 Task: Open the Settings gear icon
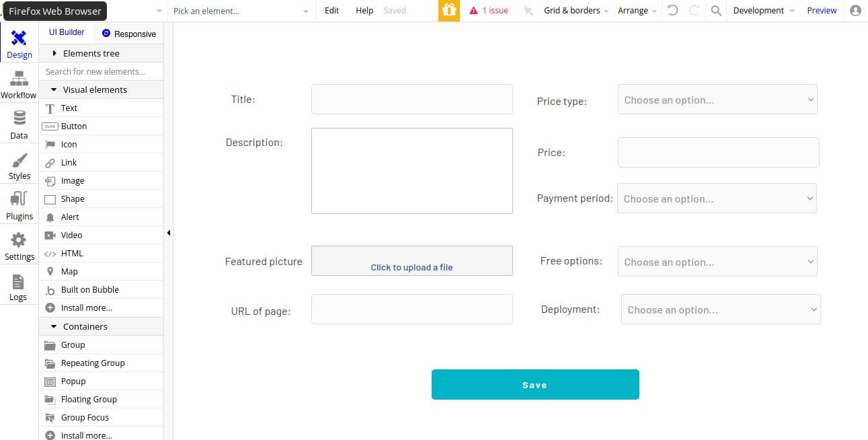click(x=19, y=240)
